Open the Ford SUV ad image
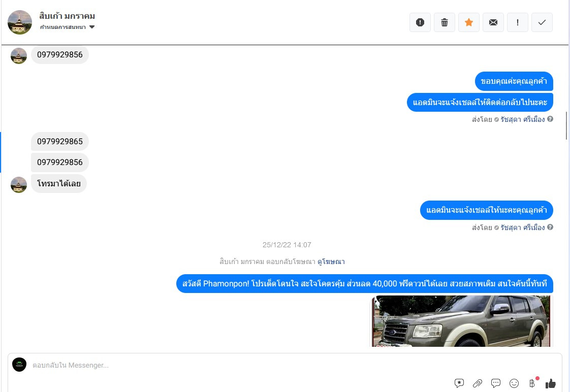 (x=461, y=321)
